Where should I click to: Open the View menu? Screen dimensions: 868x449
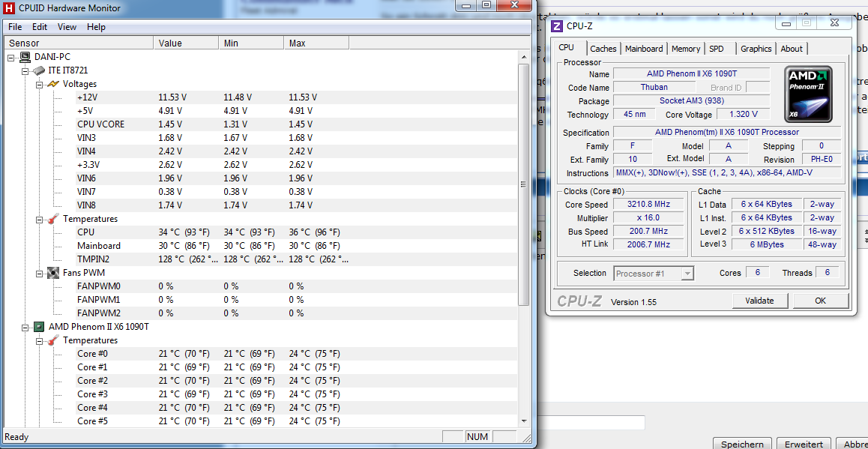point(67,26)
